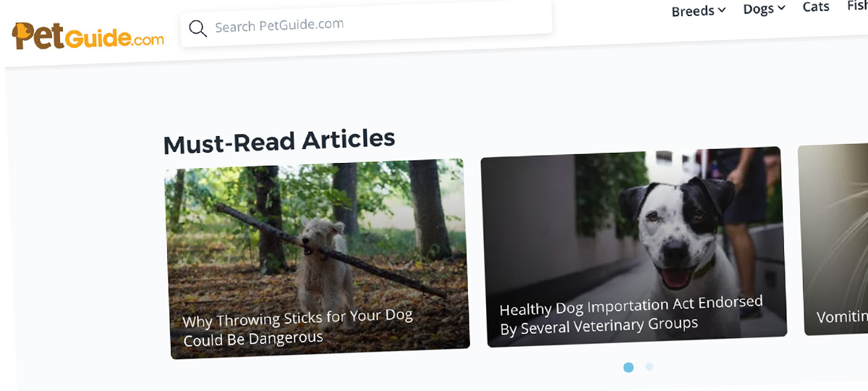Click the chevron next to Breeds
Image resolution: width=868 pixels, height=391 pixels.
pos(721,10)
